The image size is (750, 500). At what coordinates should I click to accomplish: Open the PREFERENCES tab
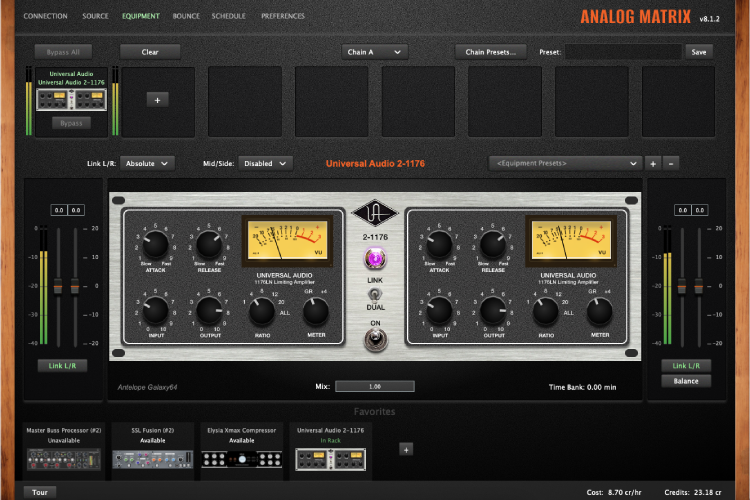pyautogui.click(x=283, y=17)
